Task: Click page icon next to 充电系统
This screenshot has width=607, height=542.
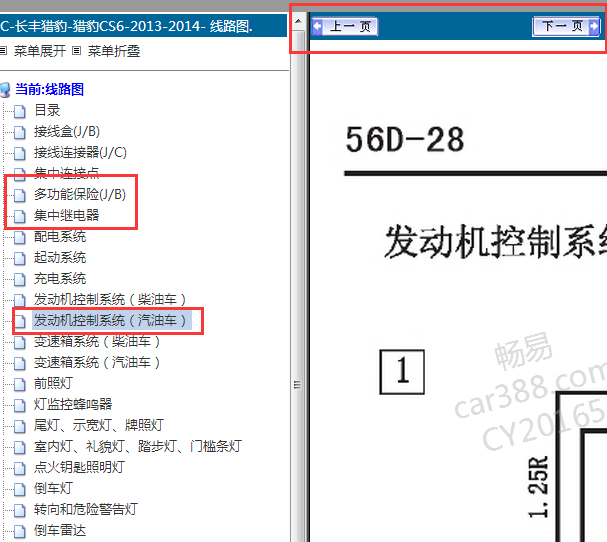Action: (x=20, y=280)
